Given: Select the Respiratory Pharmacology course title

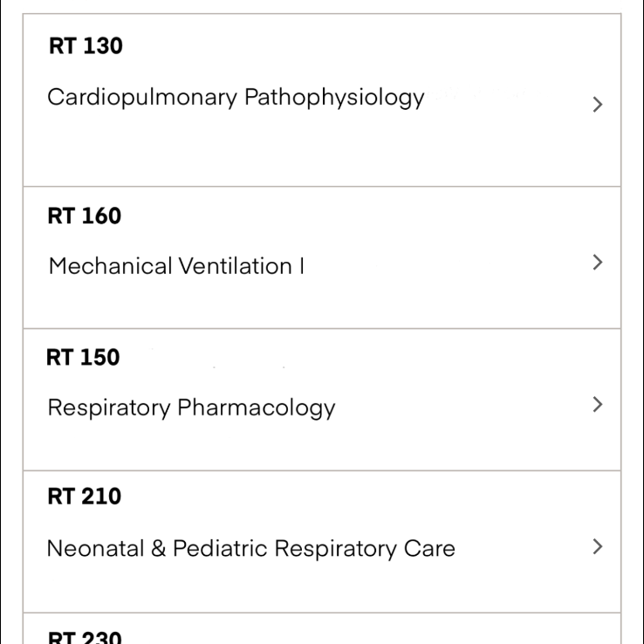Looking at the screenshot, I should tap(191, 408).
